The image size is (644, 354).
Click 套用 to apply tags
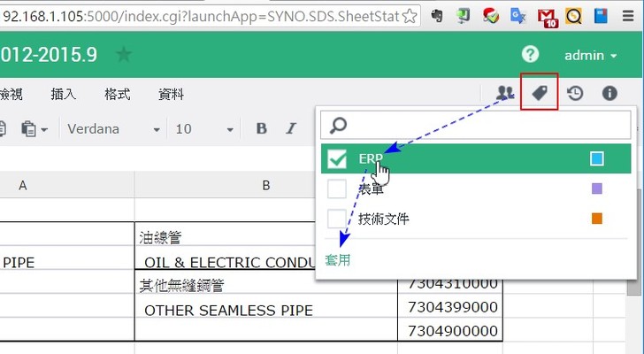tap(338, 260)
